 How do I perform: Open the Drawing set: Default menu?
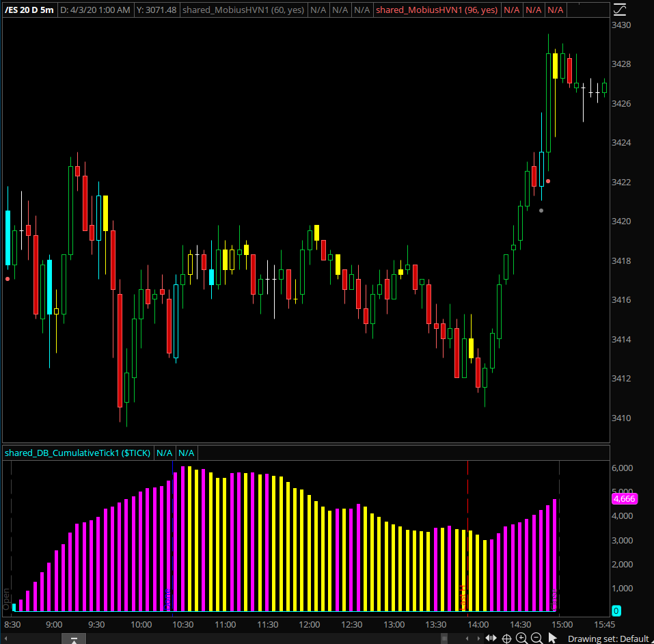pyautogui.click(x=608, y=639)
